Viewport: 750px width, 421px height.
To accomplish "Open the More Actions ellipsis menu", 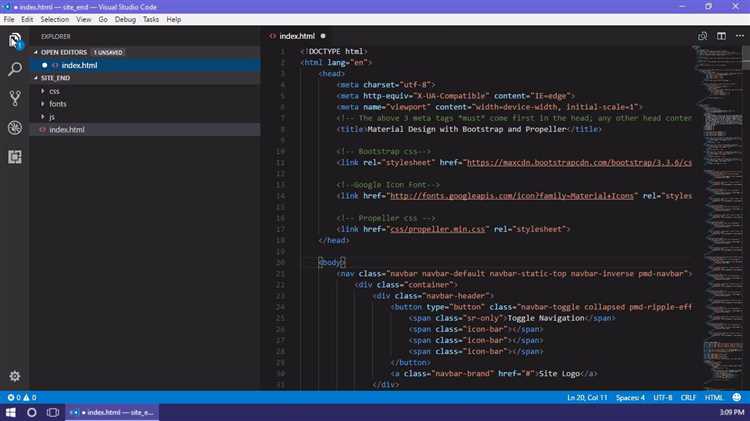I will (740, 36).
